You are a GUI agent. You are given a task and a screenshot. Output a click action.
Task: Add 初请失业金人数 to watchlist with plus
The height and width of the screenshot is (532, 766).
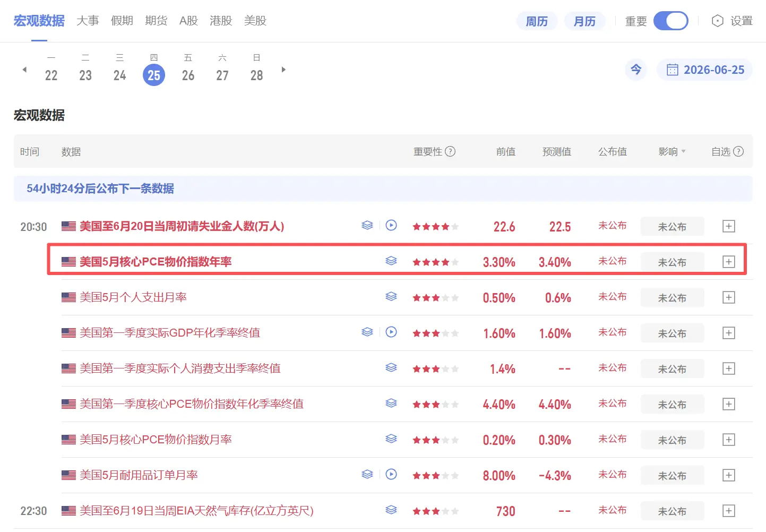(729, 226)
